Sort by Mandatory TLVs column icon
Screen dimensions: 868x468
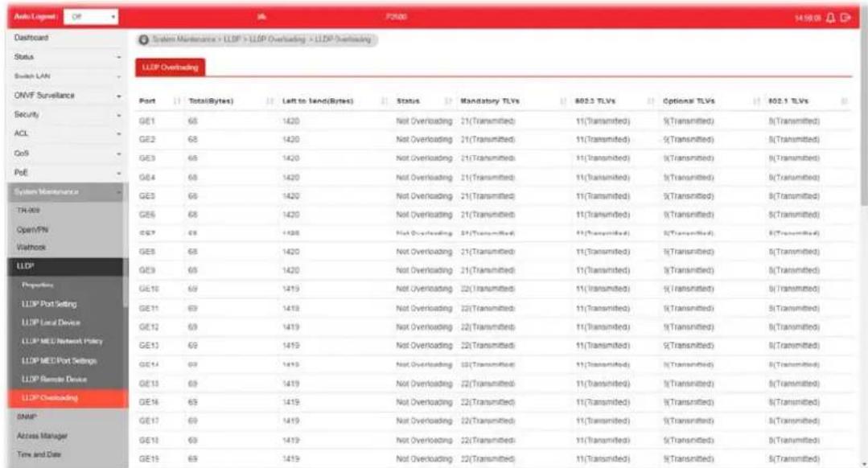pos(564,101)
